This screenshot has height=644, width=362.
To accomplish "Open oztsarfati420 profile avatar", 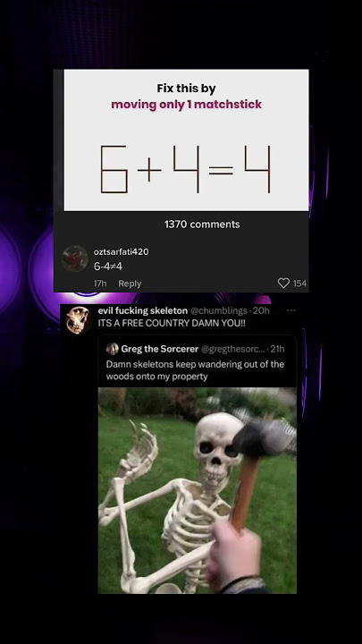I will 75,258.
